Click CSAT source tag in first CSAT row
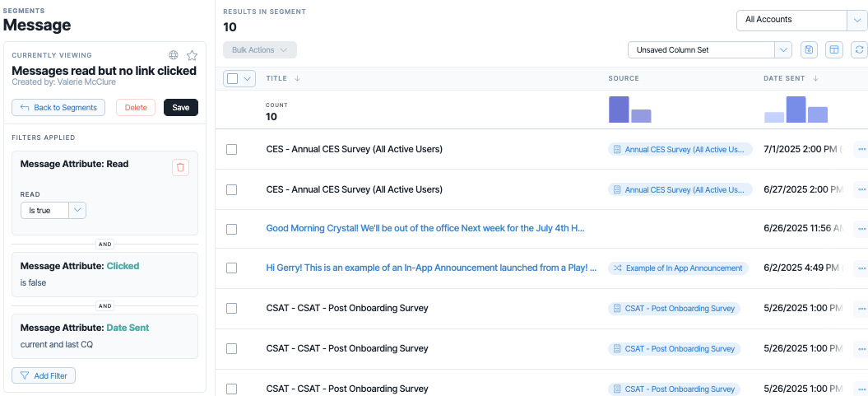The image size is (868, 396). pos(674,308)
